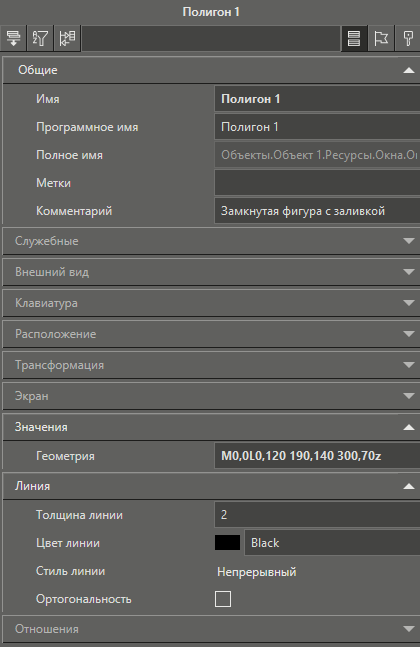Expand the Трансформация section
The height and width of the screenshot is (647, 420).
(211, 365)
